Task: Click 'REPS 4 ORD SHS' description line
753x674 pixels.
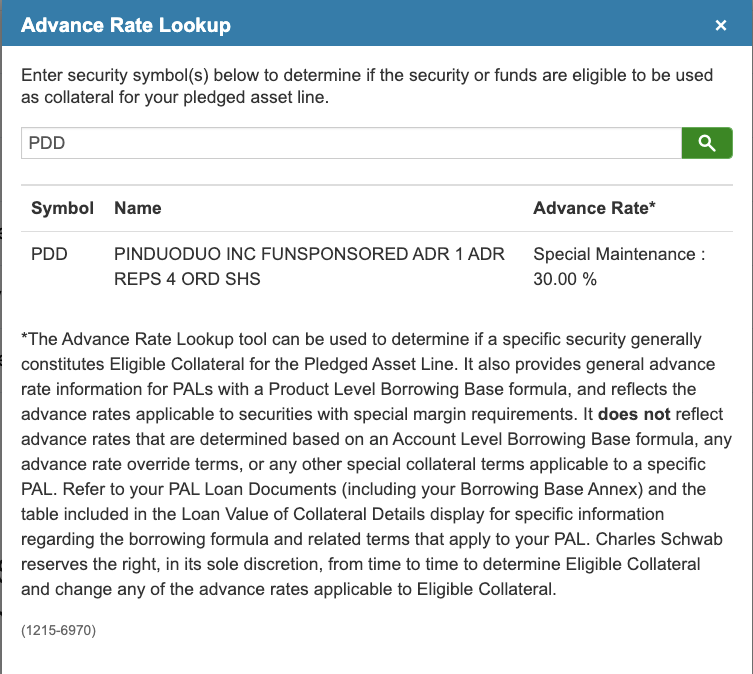Action: tap(188, 279)
